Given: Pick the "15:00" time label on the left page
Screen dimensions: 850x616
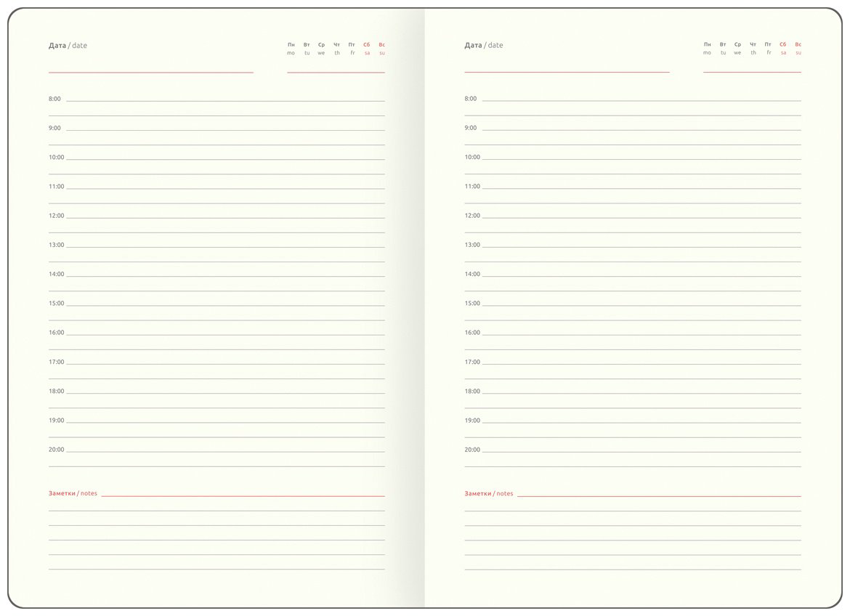Looking at the screenshot, I should click(57, 304).
